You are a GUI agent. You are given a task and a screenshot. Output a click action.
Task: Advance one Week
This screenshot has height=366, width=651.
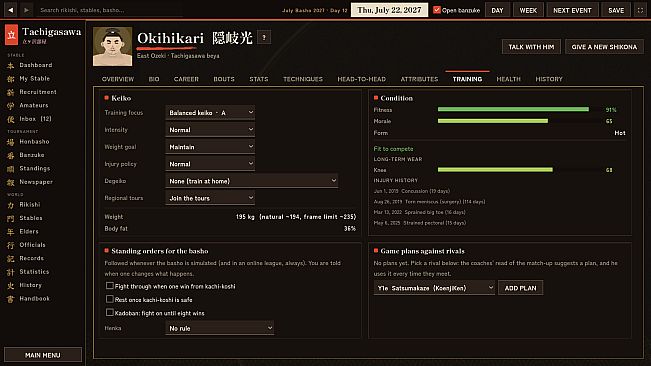point(529,10)
